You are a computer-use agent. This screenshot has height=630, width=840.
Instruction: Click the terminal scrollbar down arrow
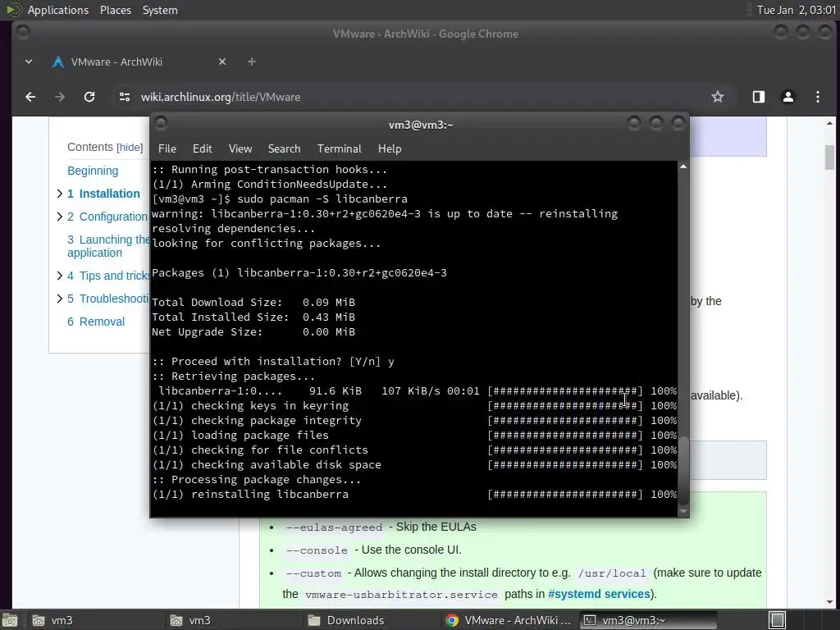tap(683, 512)
